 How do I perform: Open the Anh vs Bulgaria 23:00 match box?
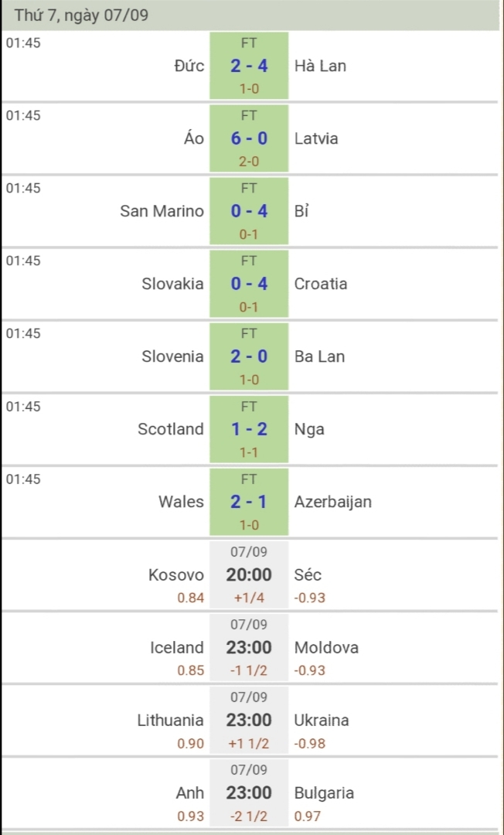(x=249, y=792)
